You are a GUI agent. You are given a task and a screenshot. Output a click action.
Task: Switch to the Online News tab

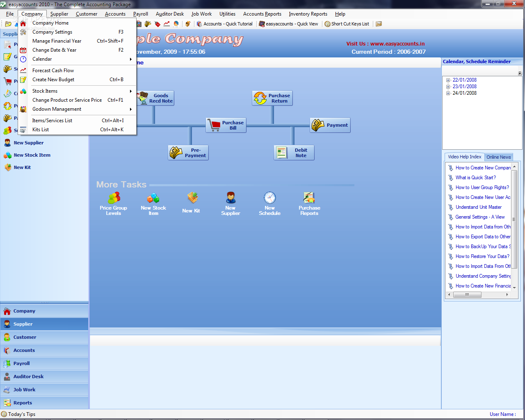tap(499, 157)
